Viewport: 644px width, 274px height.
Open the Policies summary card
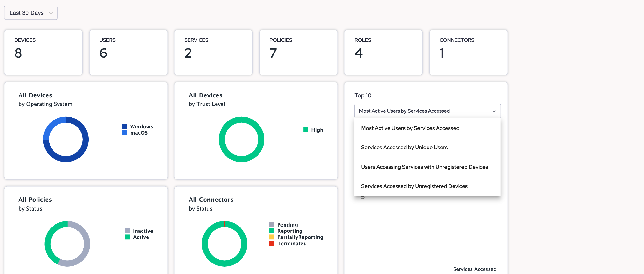point(298,53)
